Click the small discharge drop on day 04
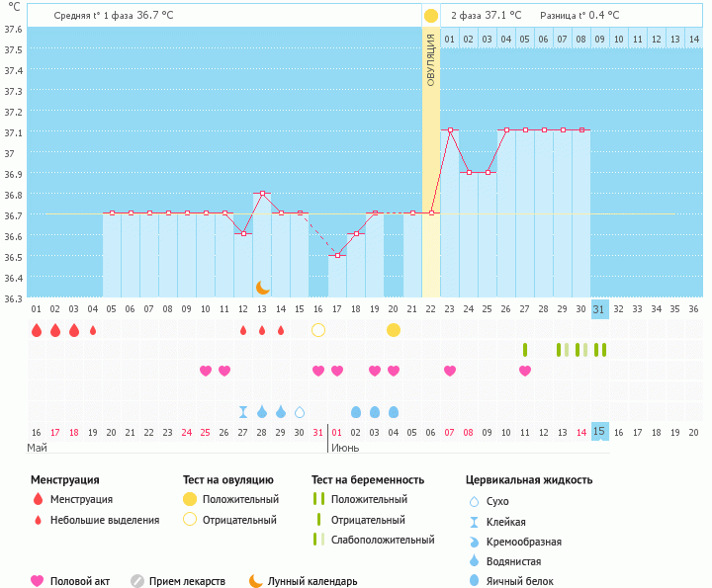 [x=93, y=330]
